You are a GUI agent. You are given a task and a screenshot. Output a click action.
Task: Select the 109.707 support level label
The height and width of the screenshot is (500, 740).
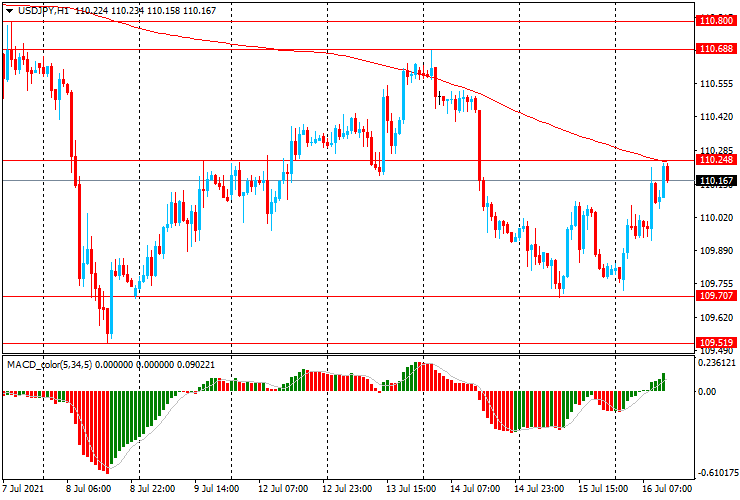tap(716, 296)
